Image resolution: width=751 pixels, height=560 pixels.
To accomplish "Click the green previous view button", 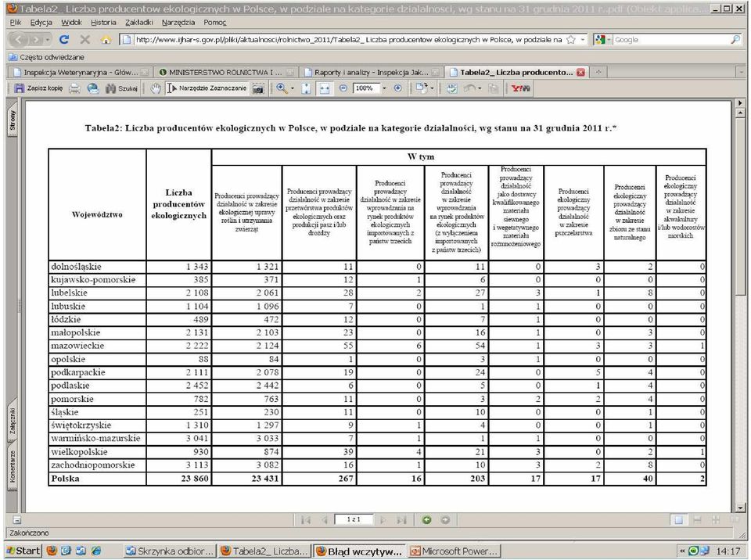I will tap(426, 520).
